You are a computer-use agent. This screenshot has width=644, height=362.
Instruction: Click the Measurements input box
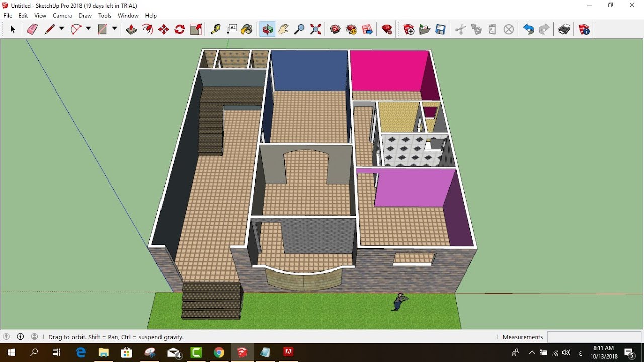coord(594,337)
